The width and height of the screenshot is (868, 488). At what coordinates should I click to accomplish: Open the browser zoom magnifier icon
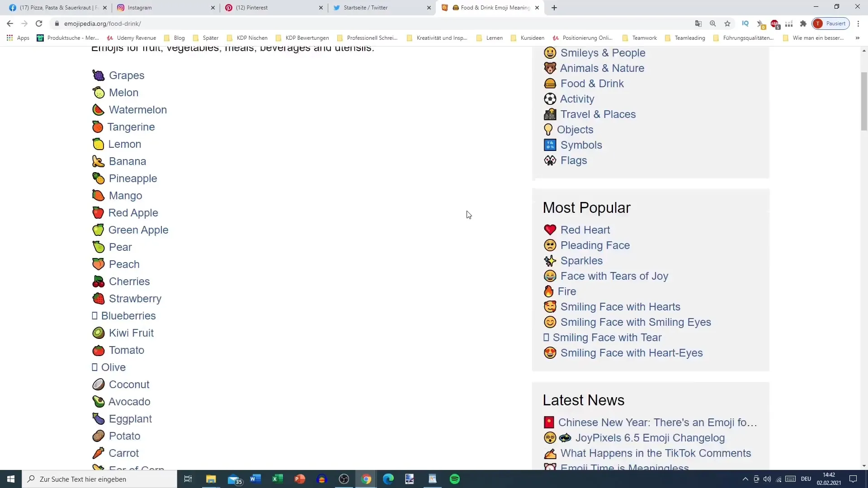click(x=713, y=23)
